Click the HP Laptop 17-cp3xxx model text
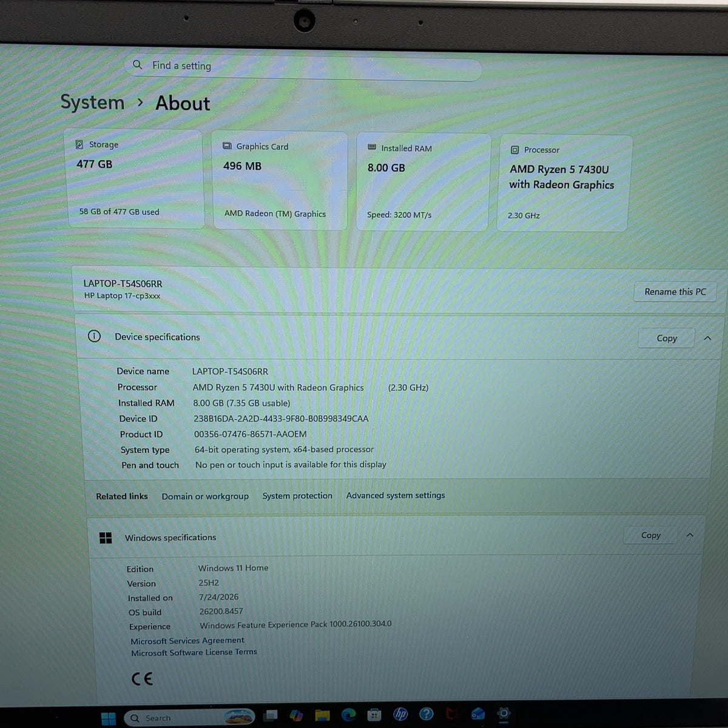 (x=122, y=295)
